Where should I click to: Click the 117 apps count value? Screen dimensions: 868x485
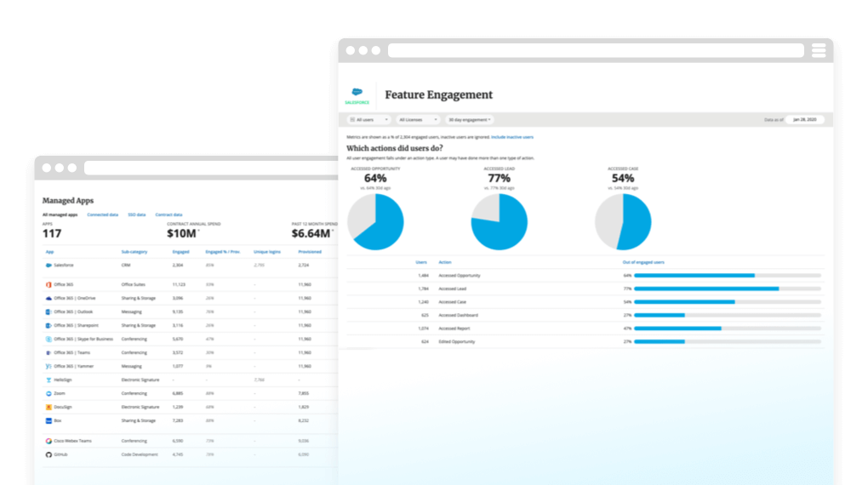tap(52, 234)
